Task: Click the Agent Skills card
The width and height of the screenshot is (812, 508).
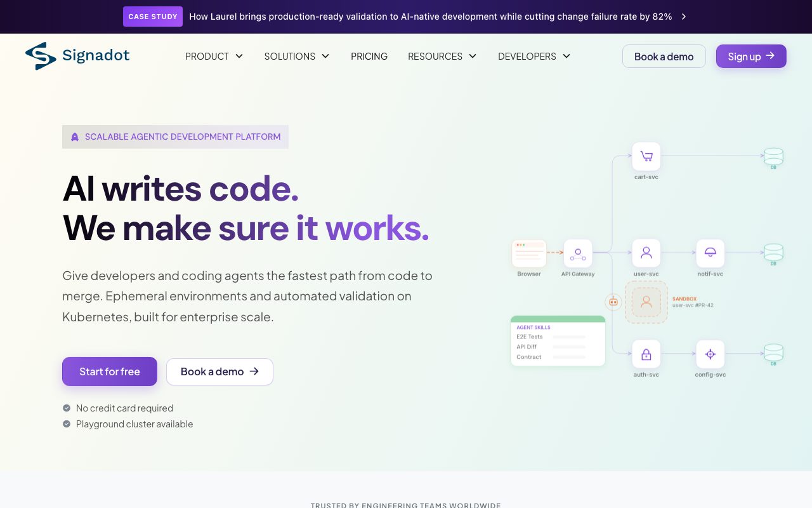Action: point(558,341)
